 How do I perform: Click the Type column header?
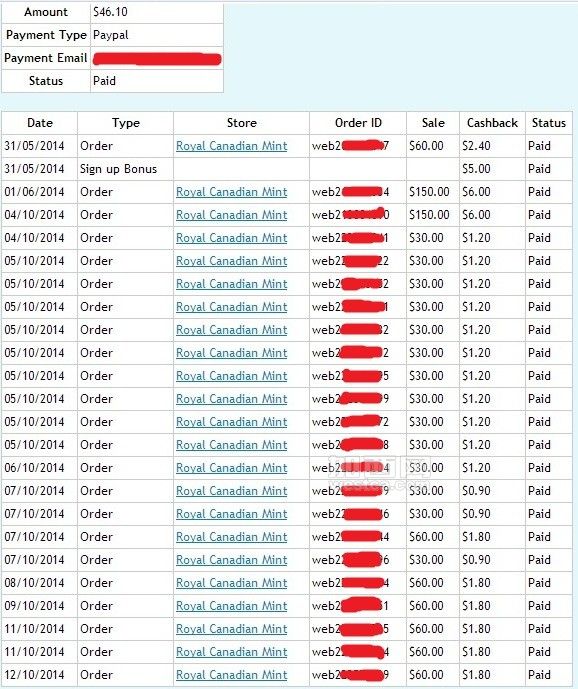pos(126,123)
